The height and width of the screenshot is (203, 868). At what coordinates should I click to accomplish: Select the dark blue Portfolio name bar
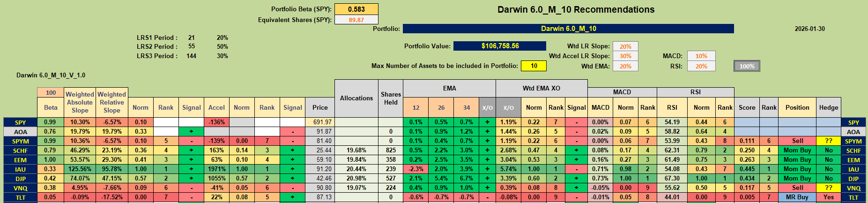pos(568,29)
